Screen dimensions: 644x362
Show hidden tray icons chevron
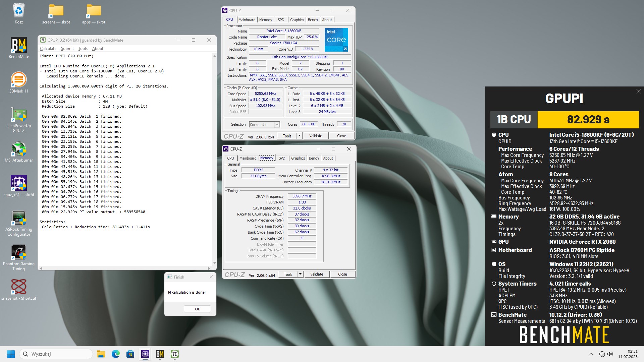point(591,354)
